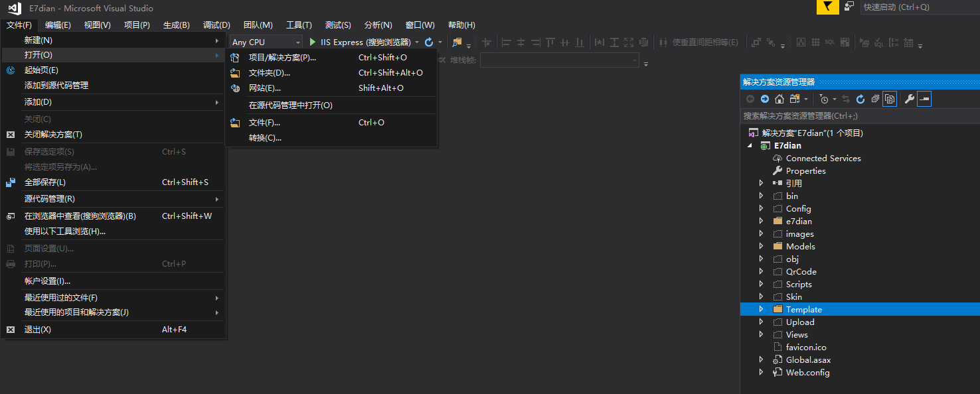Click the refresh icon in Solution Explorer
The image size is (980, 394).
(860, 99)
